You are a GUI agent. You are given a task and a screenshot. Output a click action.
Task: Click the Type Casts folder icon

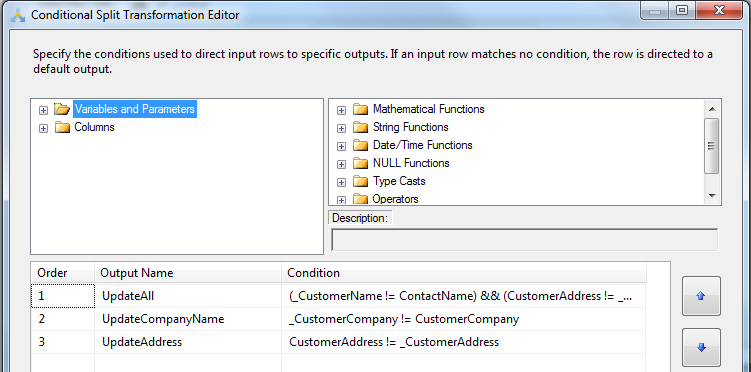tap(360, 181)
